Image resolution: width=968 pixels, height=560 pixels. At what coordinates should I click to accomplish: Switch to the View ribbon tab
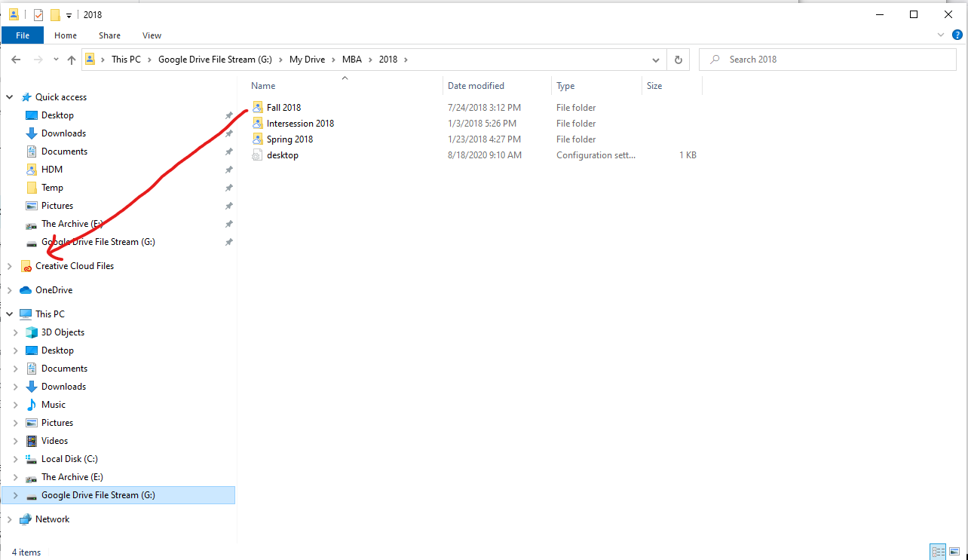point(152,35)
